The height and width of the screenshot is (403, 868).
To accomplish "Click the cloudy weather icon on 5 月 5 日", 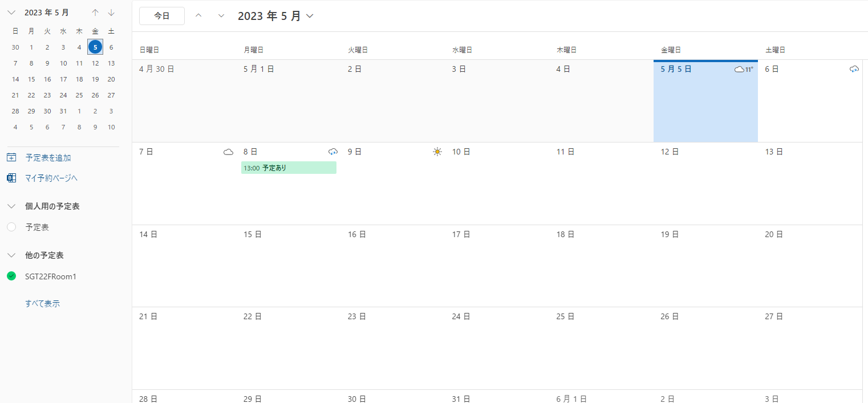I will (x=739, y=70).
